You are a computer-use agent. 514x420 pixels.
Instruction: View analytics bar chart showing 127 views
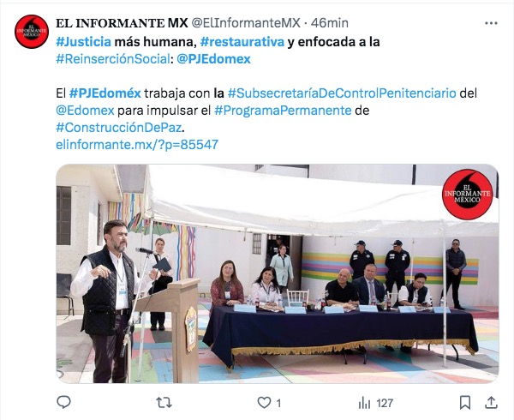tap(376, 403)
